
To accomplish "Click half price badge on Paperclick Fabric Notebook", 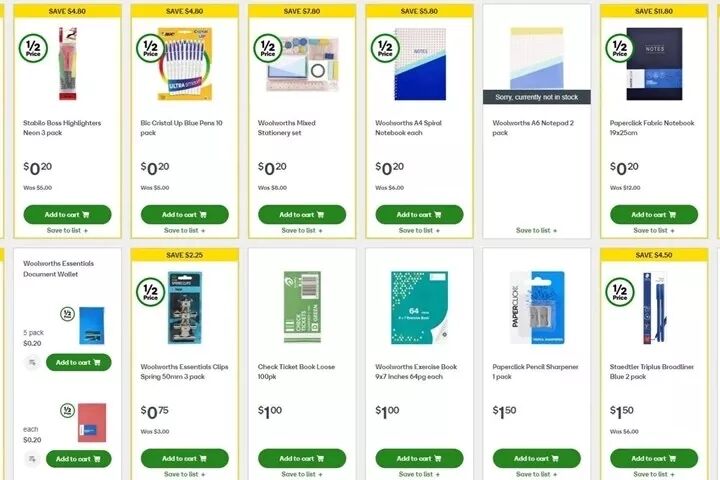I will (620, 48).
